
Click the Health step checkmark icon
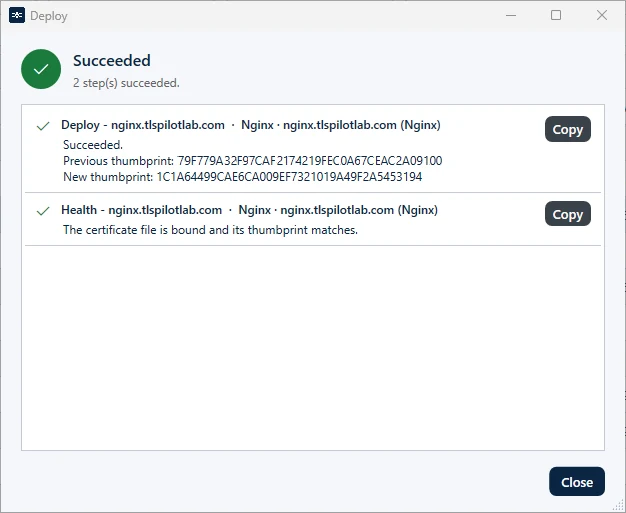pos(43,211)
